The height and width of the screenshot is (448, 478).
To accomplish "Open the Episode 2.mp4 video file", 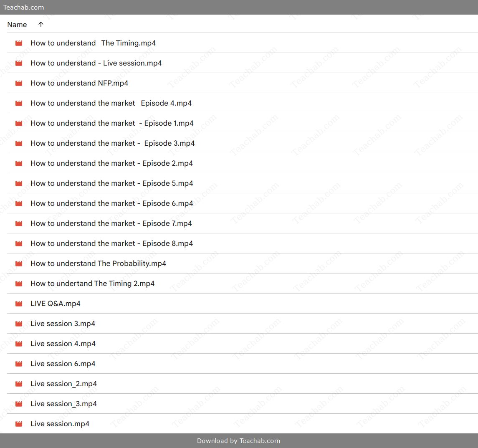I will pos(111,163).
